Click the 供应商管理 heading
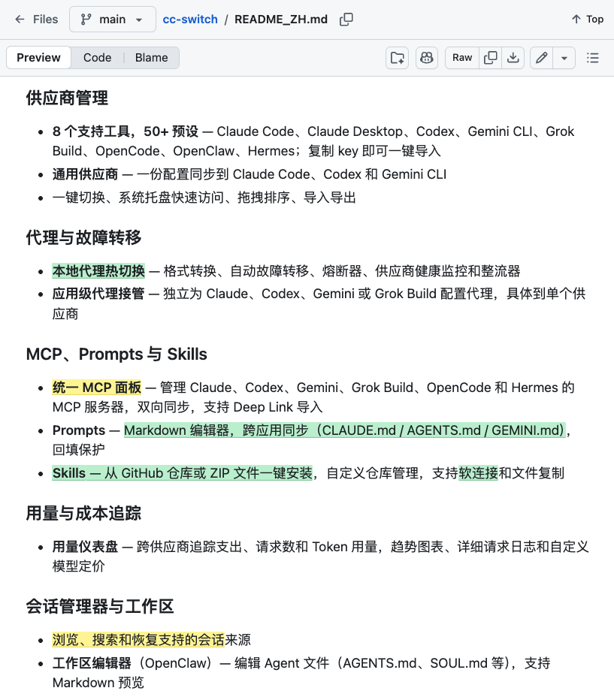The width and height of the screenshot is (614, 700). point(67,98)
